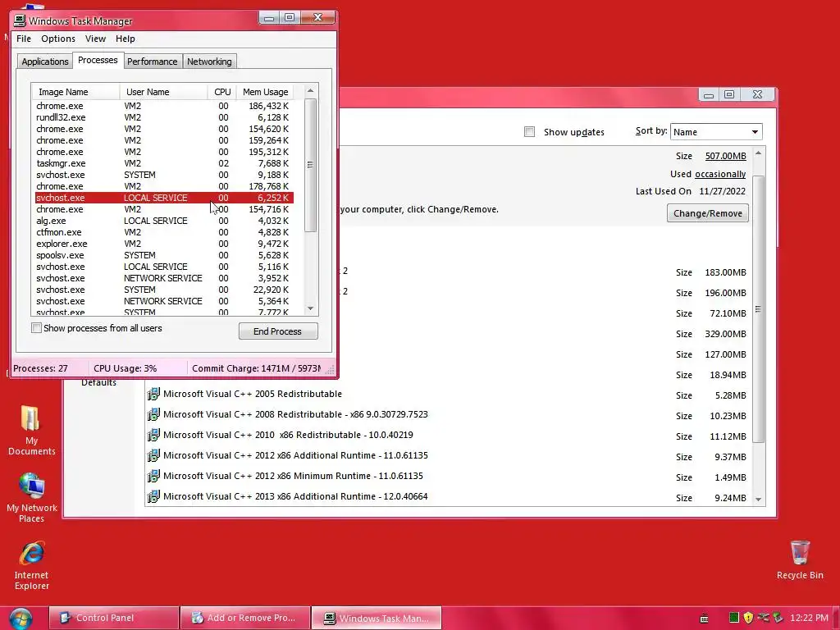Viewport: 840px width, 630px height.
Task: Open the Sort by Name dropdown
Action: pyautogui.click(x=715, y=132)
